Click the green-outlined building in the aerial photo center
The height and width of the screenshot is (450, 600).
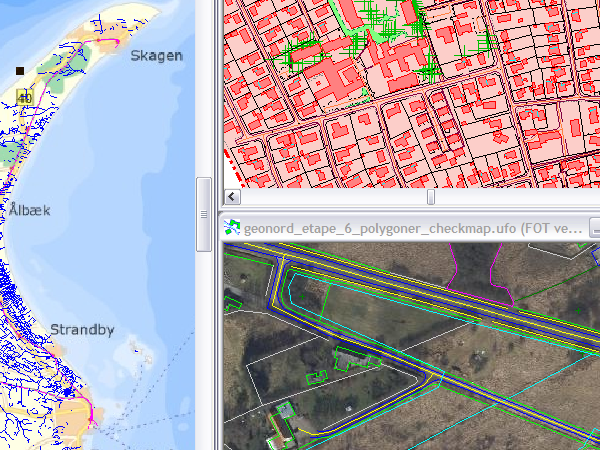[350, 357]
